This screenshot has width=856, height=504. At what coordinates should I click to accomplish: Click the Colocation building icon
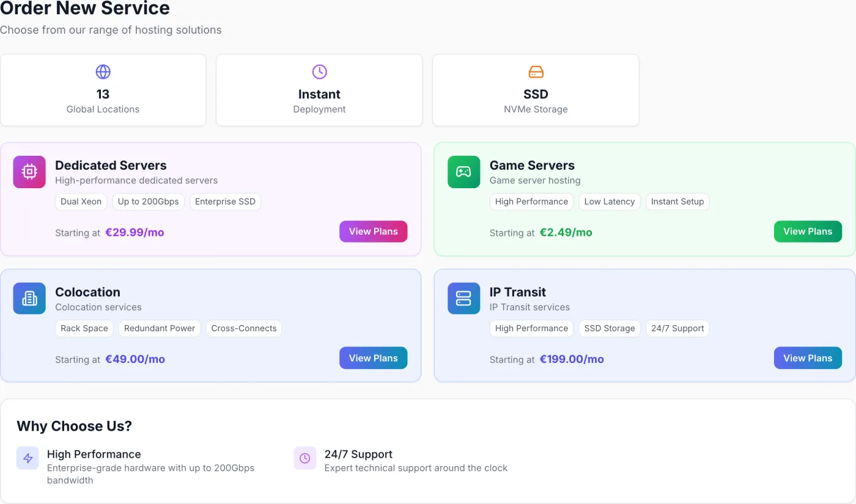(x=29, y=298)
